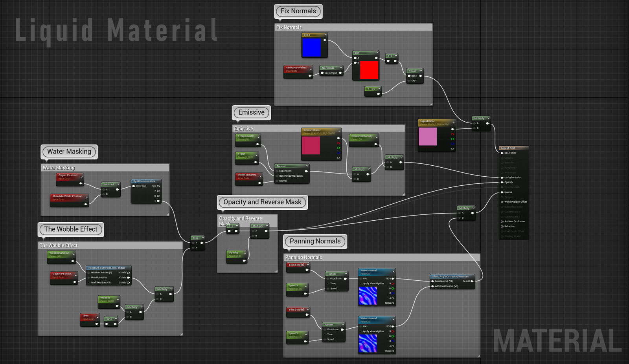Collapse the EmissiveColor node header arrow
This screenshot has width=629, height=364.
340,131
